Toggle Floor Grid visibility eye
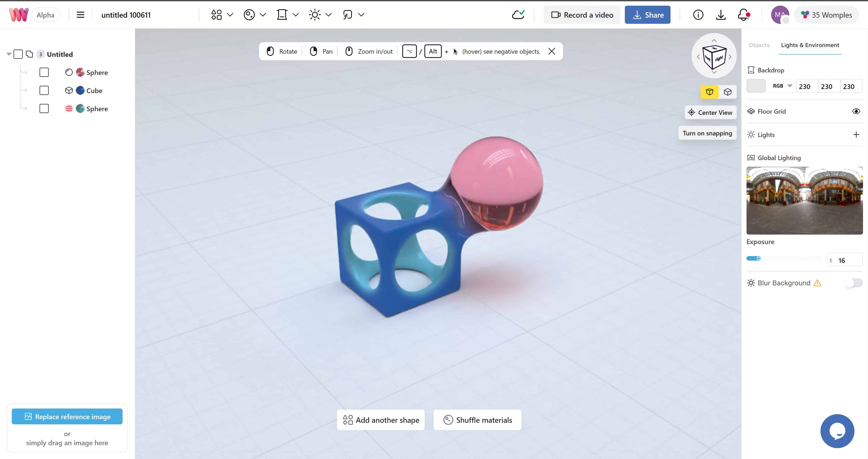The image size is (868, 459). (856, 111)
